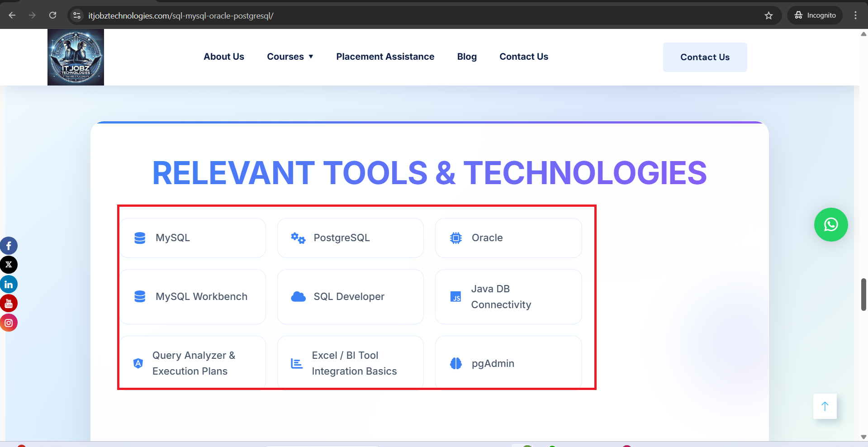Go to Placement Assistance page
The width and height of the screenshot is (868, 447).
click(x=385, y=57)
